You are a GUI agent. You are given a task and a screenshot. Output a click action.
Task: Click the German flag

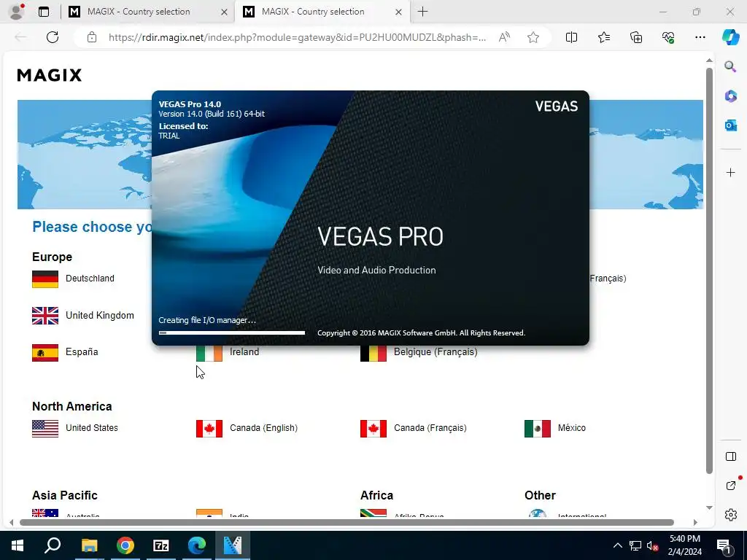(45, 279)
